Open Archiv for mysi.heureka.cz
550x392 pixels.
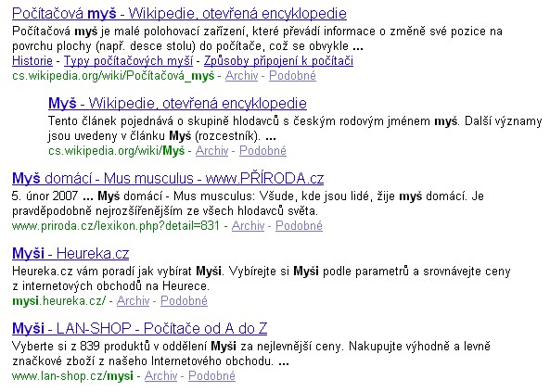click(133, 300)
